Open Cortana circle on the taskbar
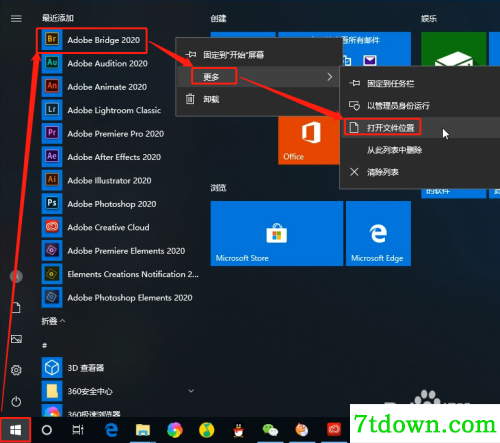Image resolution: width=500 pixels, height=443 pixels. (x=47, y=430)
